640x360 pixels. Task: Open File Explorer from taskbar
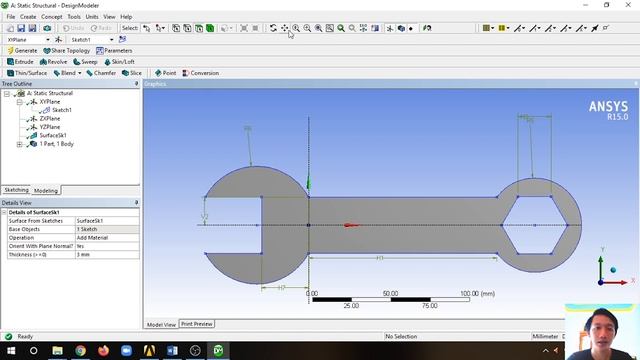57,351
